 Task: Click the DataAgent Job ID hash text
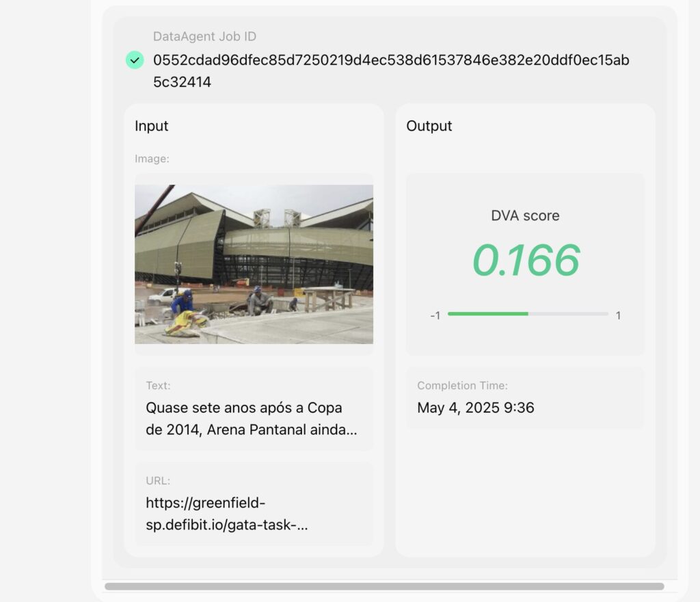pyautogui.click(x=390, y=60)
